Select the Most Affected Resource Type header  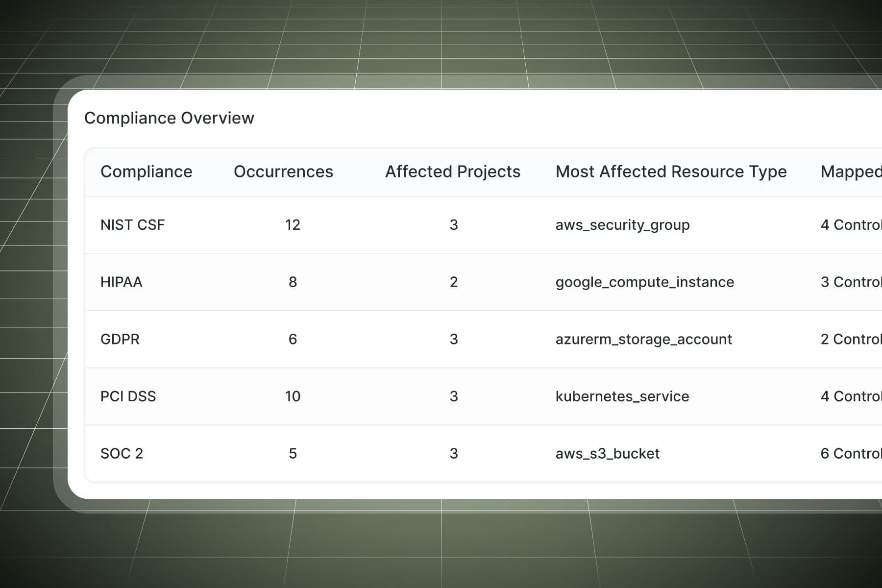pyautogui.click(x=671, y=171)
